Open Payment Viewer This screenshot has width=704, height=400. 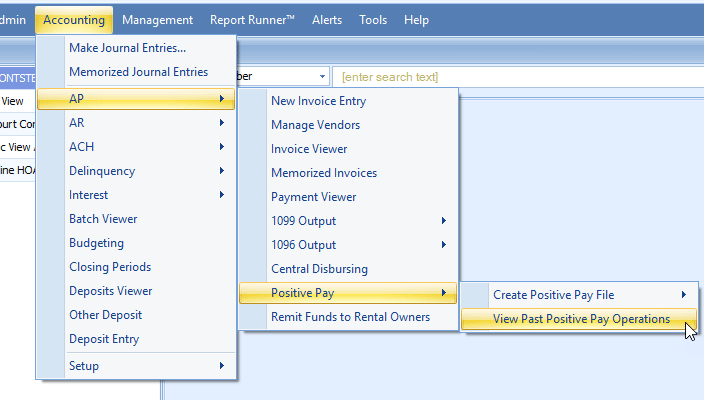[x=348, y=197]
